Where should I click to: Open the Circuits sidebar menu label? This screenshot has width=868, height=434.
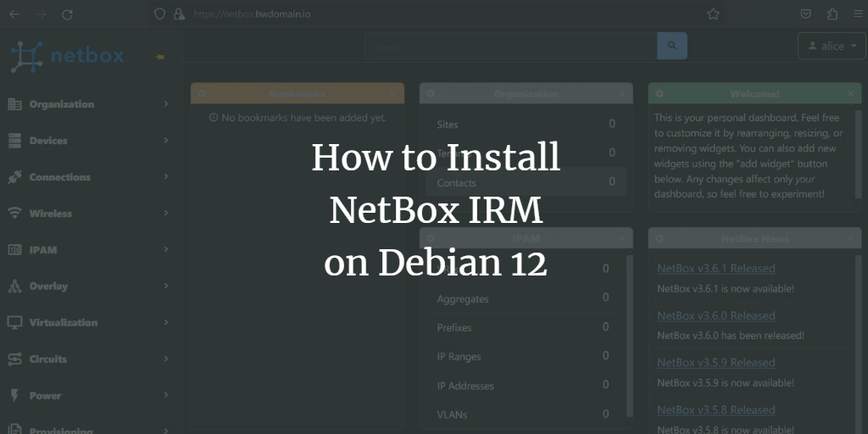point(47,359)
